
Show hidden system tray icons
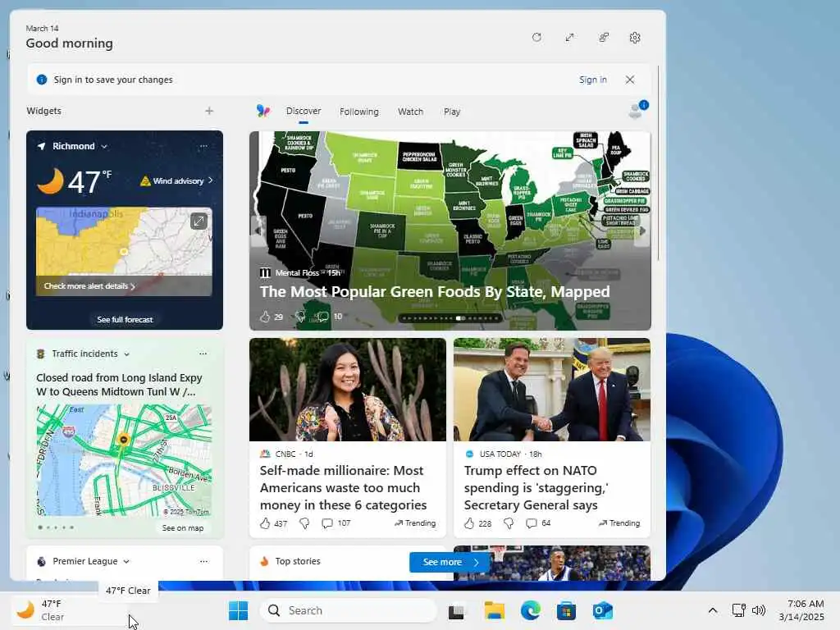click(x=713, y=610)
